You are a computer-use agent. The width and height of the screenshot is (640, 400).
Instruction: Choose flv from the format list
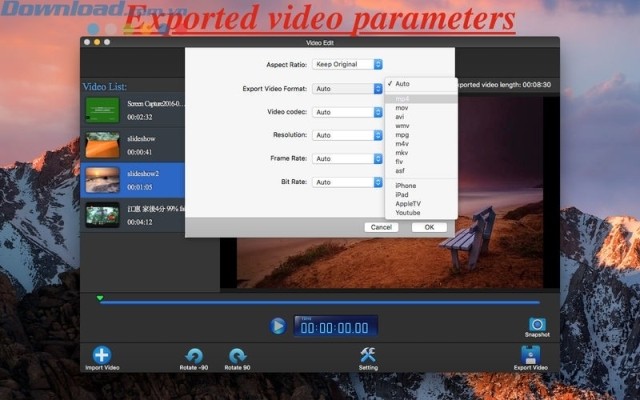click(421, 162)
